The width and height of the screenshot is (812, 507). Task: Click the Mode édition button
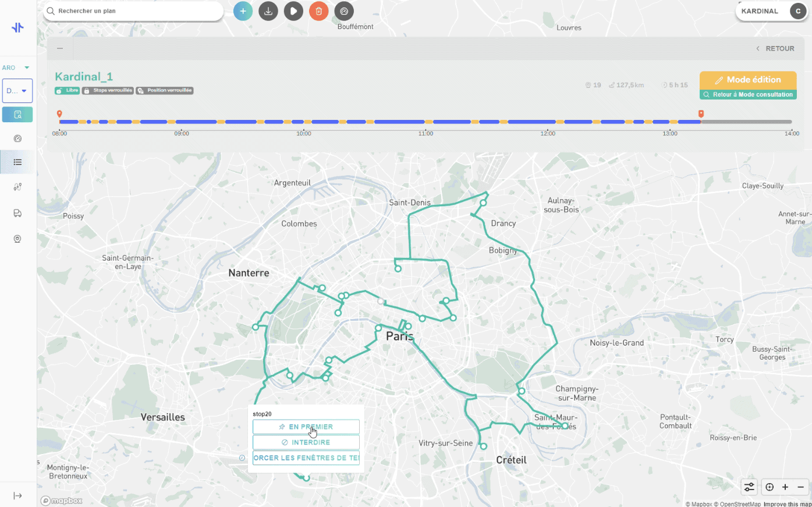[x=748, y=80]
